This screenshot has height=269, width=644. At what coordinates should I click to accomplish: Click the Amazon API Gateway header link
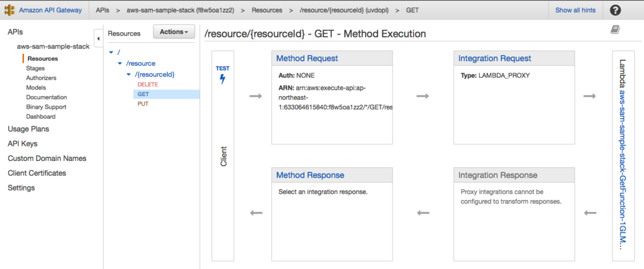(x=50, y=10)
